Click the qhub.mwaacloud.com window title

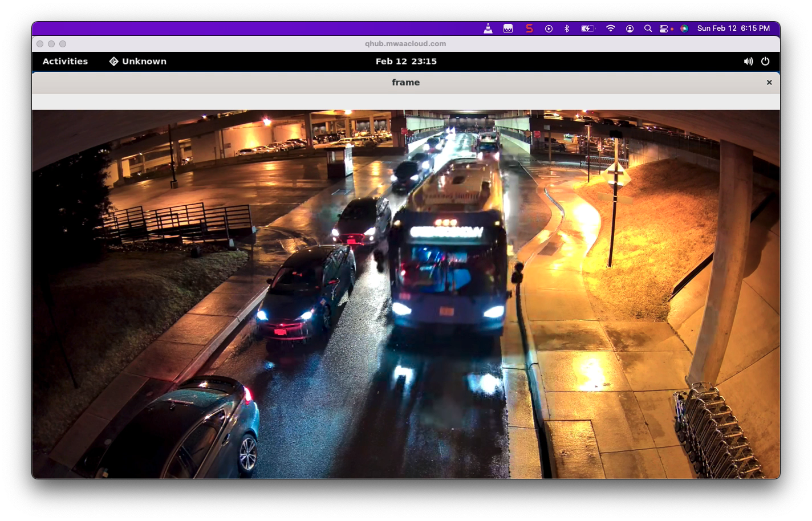(x=405, y=44)
